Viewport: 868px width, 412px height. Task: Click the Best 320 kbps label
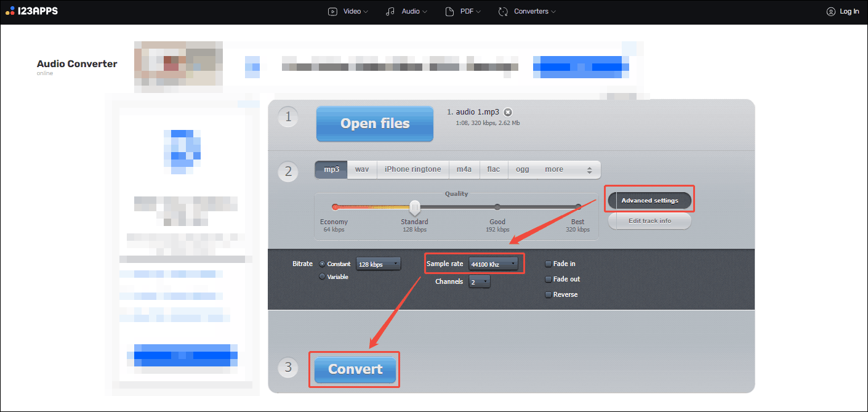[x=577, y=225]
